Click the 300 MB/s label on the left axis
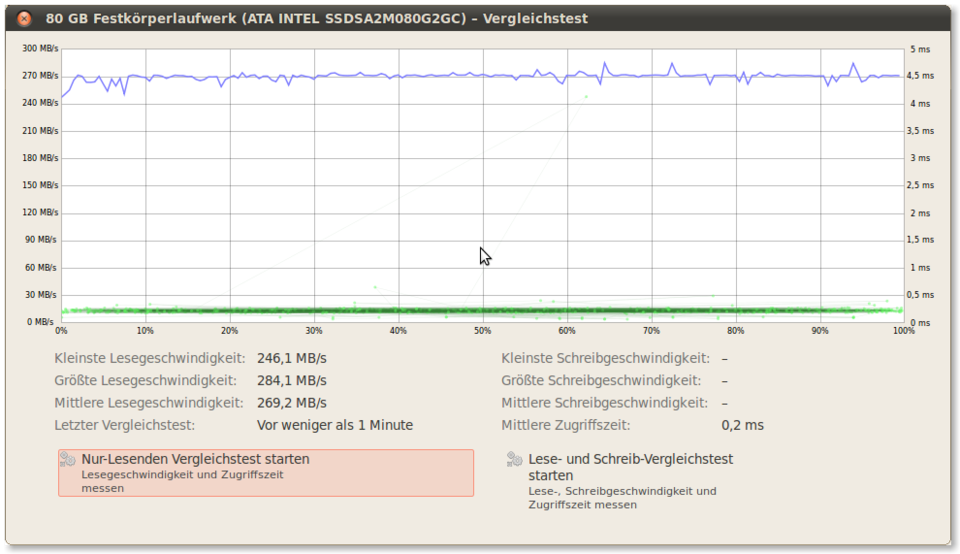 click(41, 48)
